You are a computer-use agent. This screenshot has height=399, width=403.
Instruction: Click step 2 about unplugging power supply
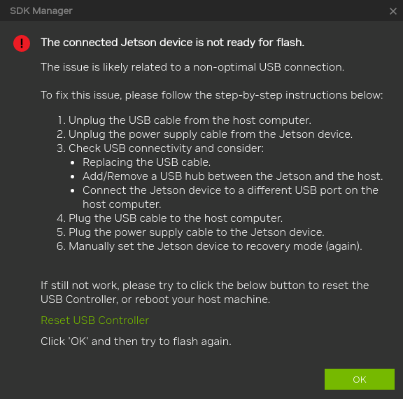205,134
